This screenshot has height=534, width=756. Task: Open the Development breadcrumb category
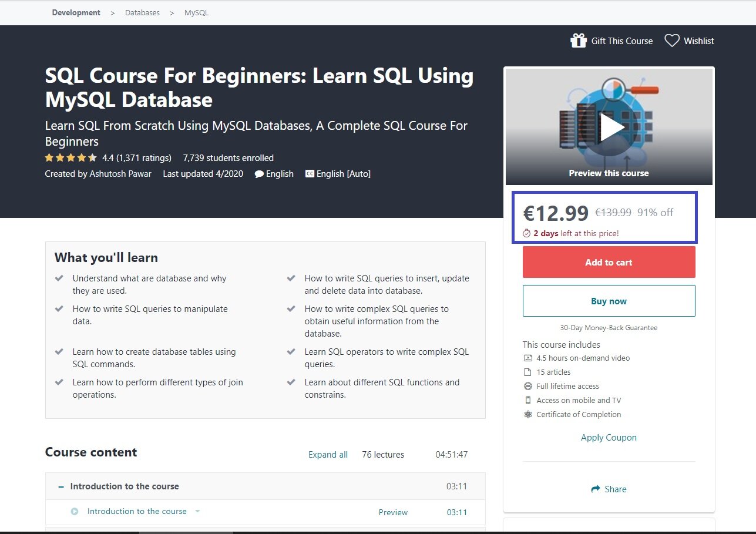coord(76,12)
